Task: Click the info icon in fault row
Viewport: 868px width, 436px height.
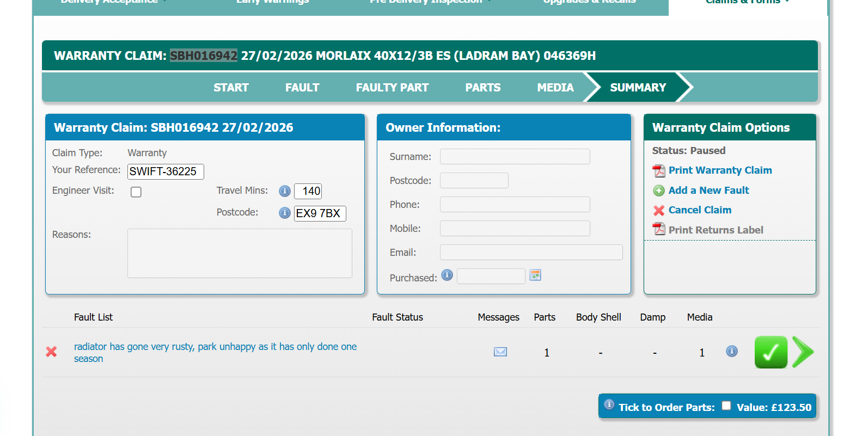Action: tap(731, 352)
